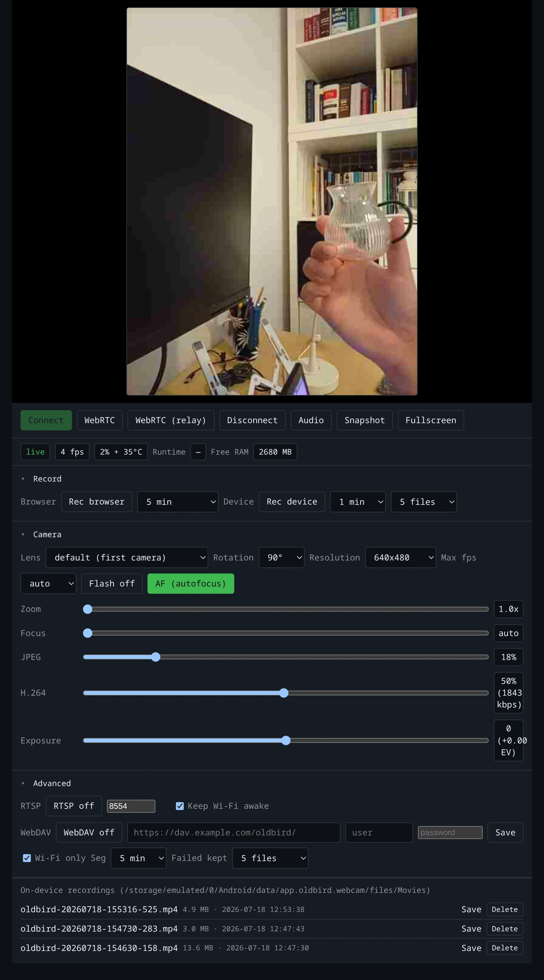
Task: Uncheck Keep Wi-Fi awake checkbox
Action: coord(180,806)
